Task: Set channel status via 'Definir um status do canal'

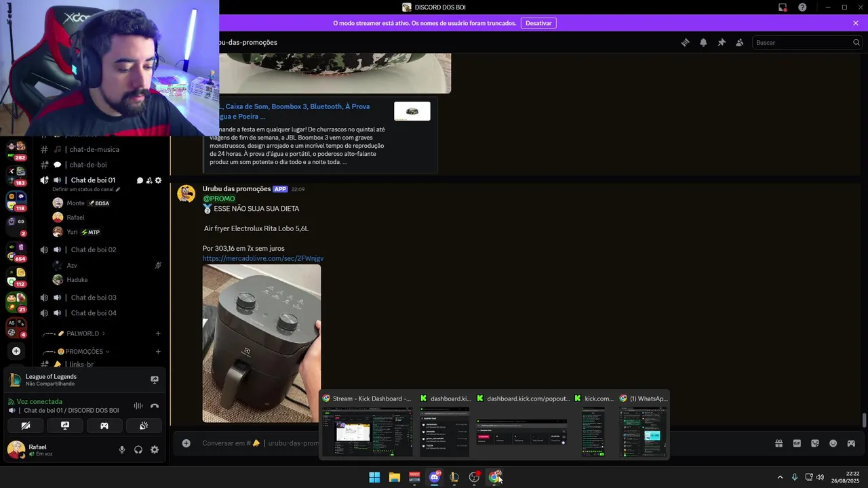Action: point(86,189)
